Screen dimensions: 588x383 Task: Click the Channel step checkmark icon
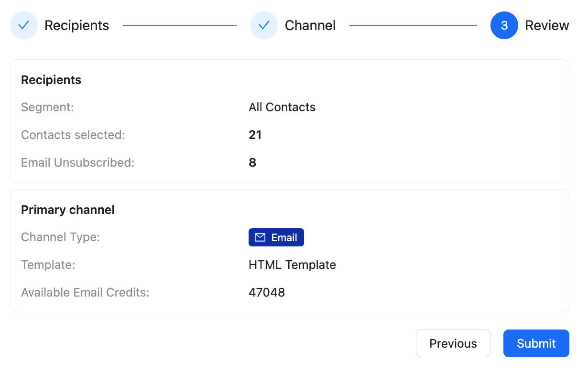point(264,25)
